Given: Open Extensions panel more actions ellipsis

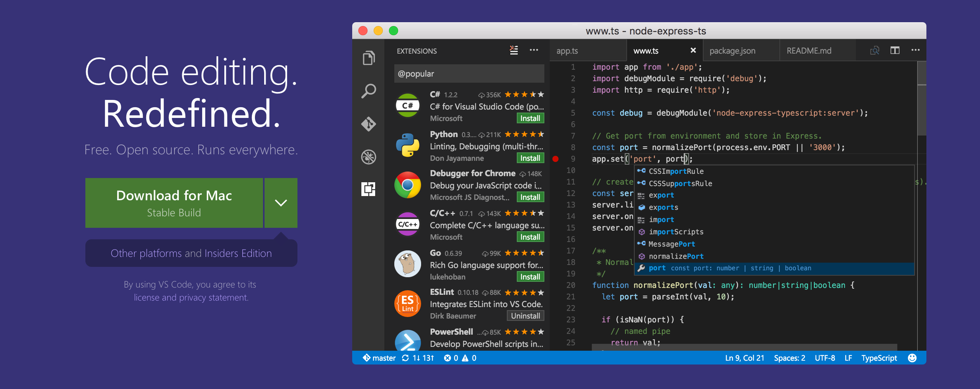Looking at the screenshot, I should point(534,50).
